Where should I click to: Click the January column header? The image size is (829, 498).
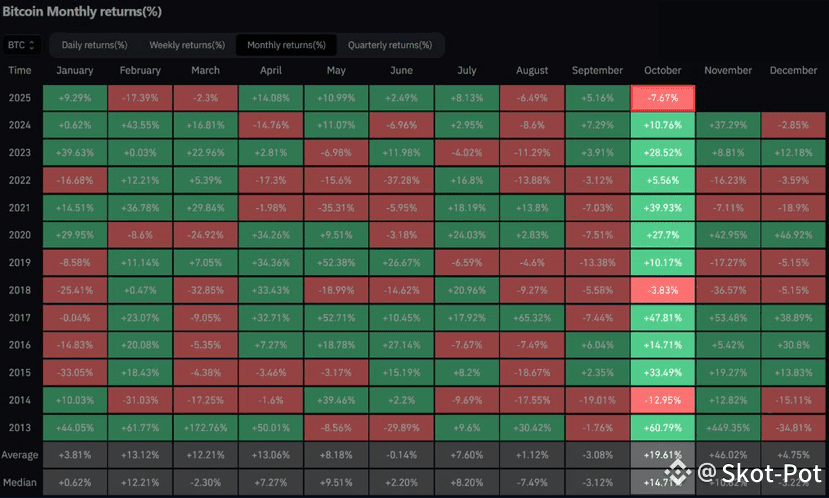pos(75,70)
